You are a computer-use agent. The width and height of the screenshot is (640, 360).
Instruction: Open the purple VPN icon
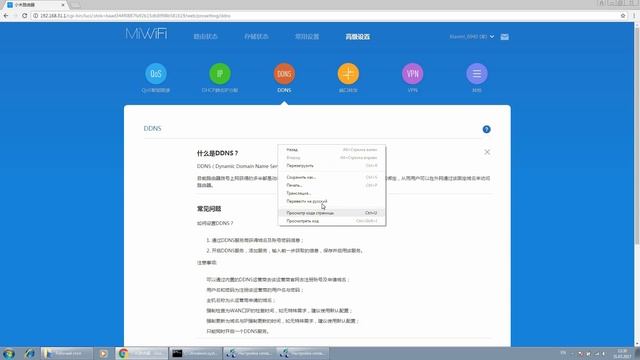tap(413, 74)
